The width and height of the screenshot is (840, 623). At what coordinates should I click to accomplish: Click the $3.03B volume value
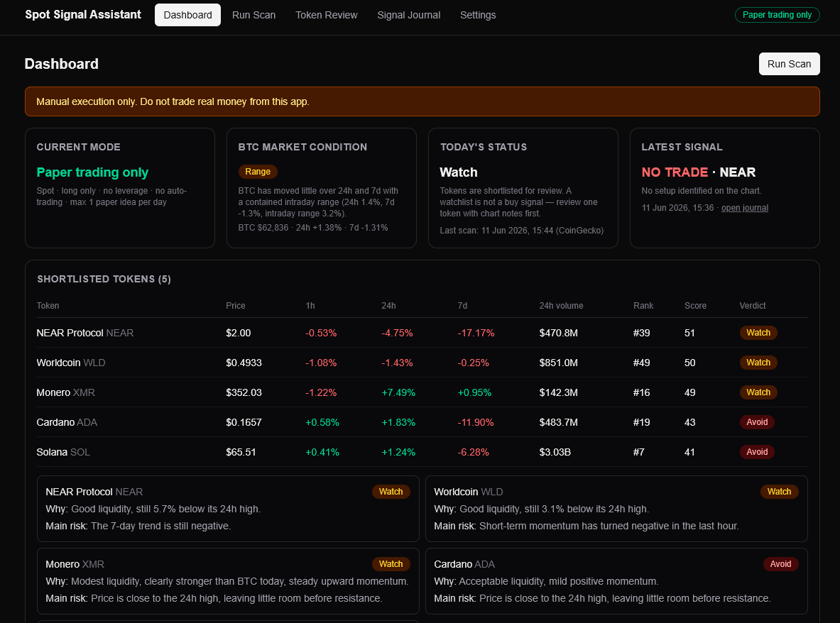555,452
